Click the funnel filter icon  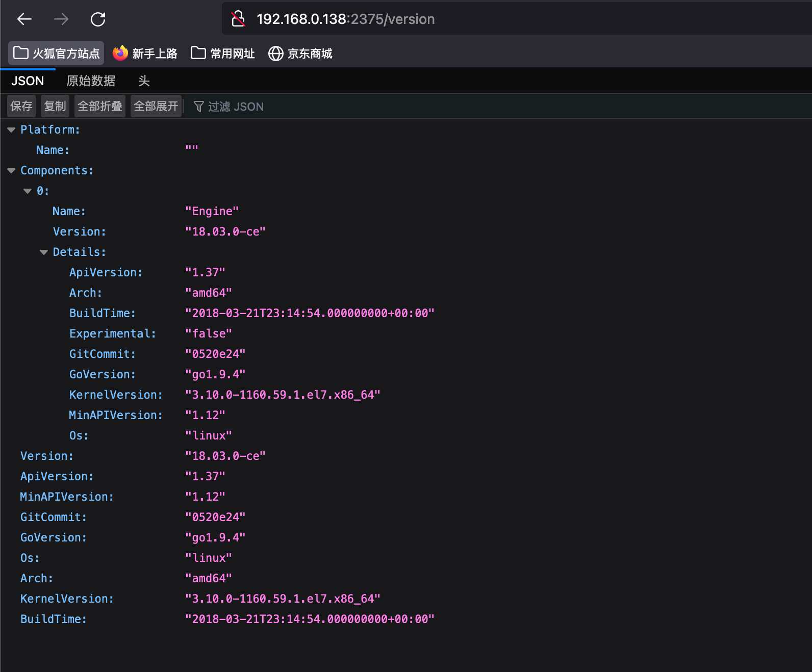199,107
